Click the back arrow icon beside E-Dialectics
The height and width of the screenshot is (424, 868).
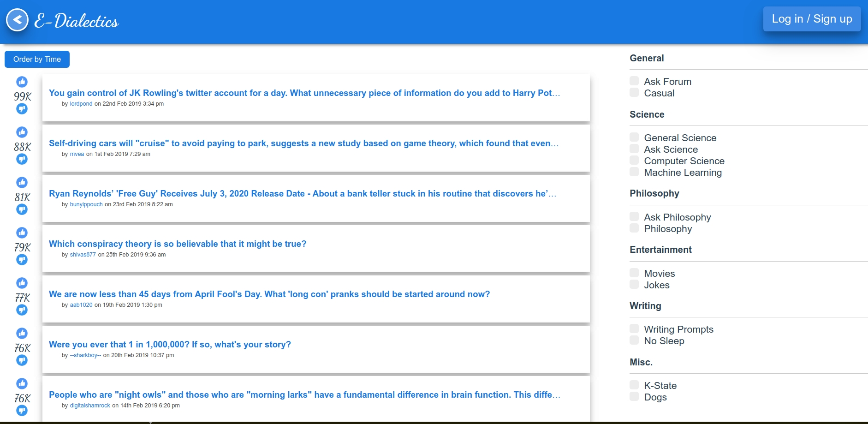[x=18, y=20]
